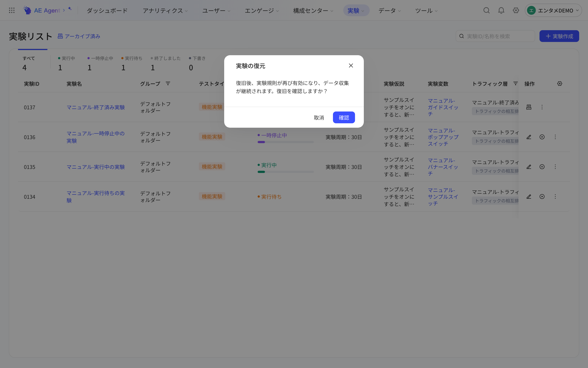Open the アーカイブ済み link

[79, 36]
